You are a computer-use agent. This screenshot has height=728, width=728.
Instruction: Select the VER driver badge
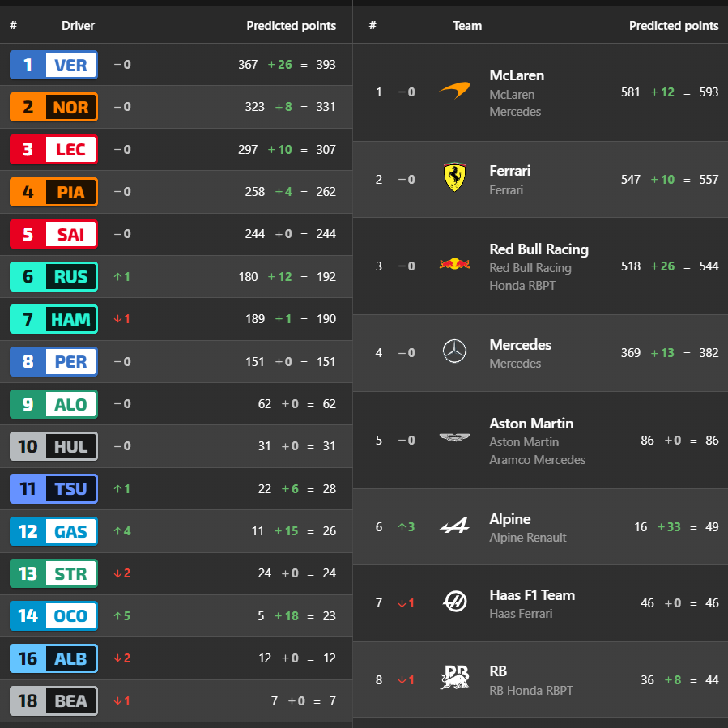pyautogui.click(x=54, y=65)
